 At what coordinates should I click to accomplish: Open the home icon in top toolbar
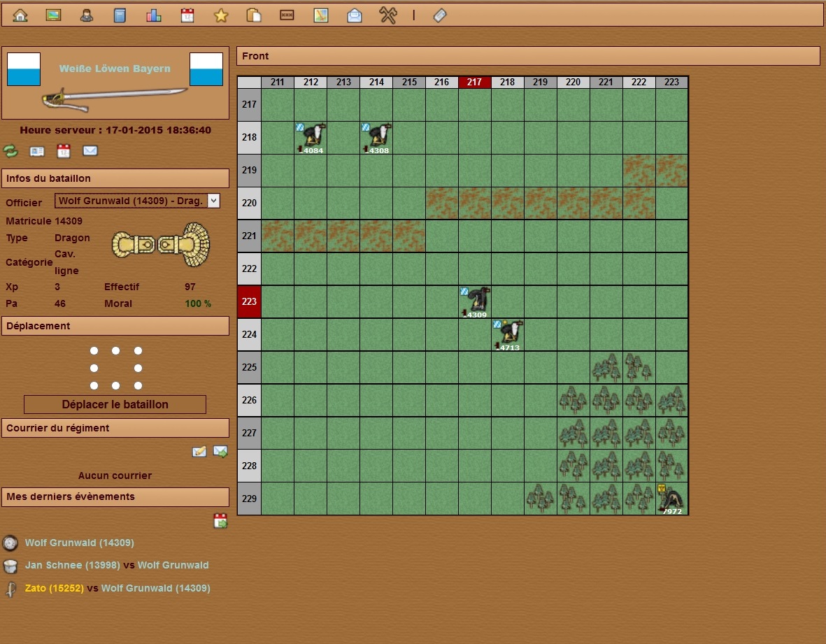tap(20, 15)
